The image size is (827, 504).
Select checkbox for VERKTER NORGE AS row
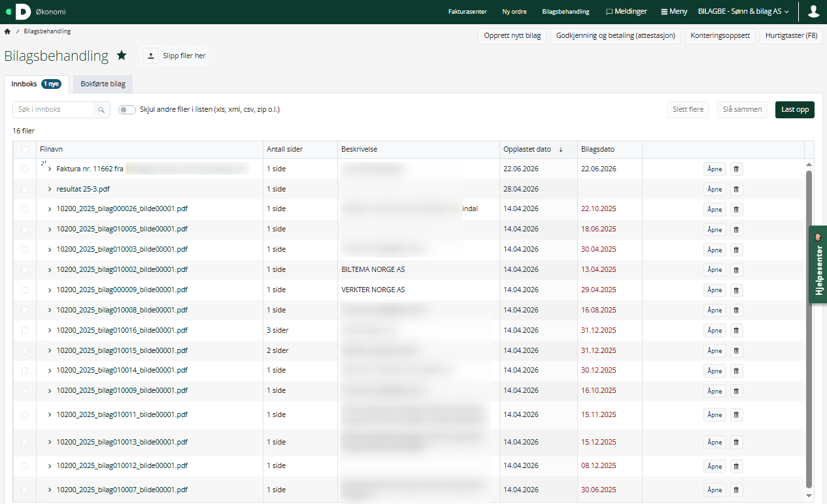pyautogui.click(x=25, y=290)
